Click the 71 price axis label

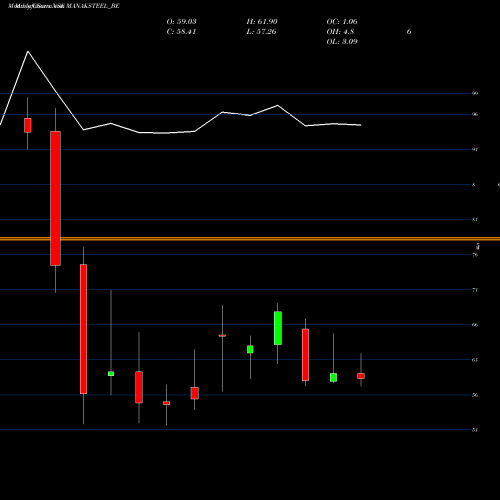(475, 290)
